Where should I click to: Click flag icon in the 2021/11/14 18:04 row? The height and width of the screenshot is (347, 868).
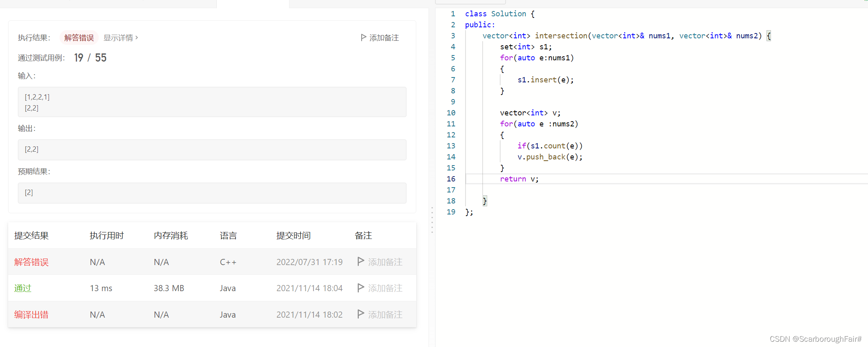tap(360, 288)
